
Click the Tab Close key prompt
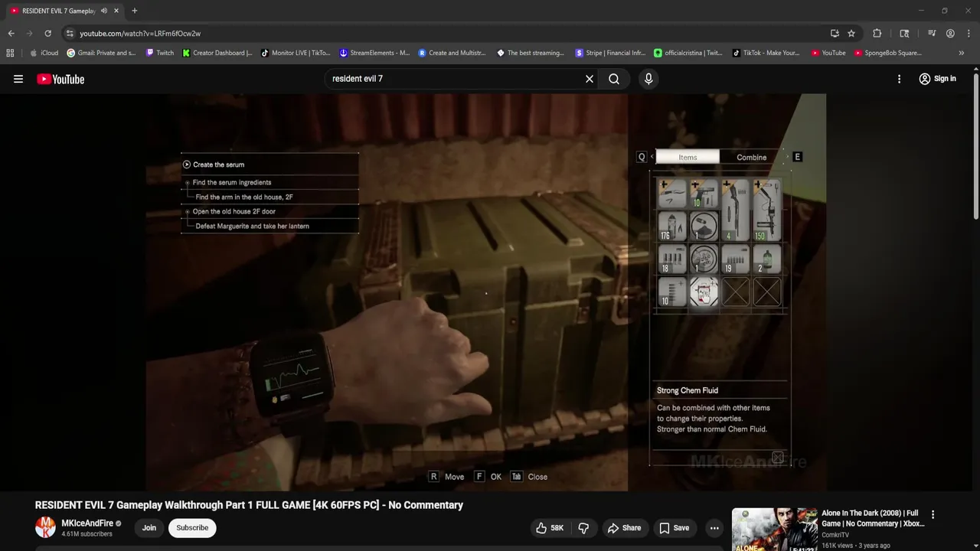point(529,477)
